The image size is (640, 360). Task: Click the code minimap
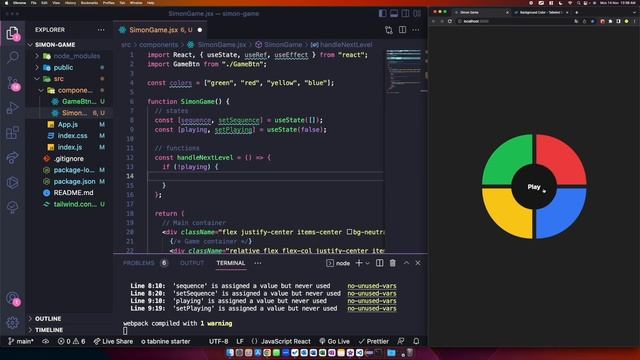tap(404, 70)
